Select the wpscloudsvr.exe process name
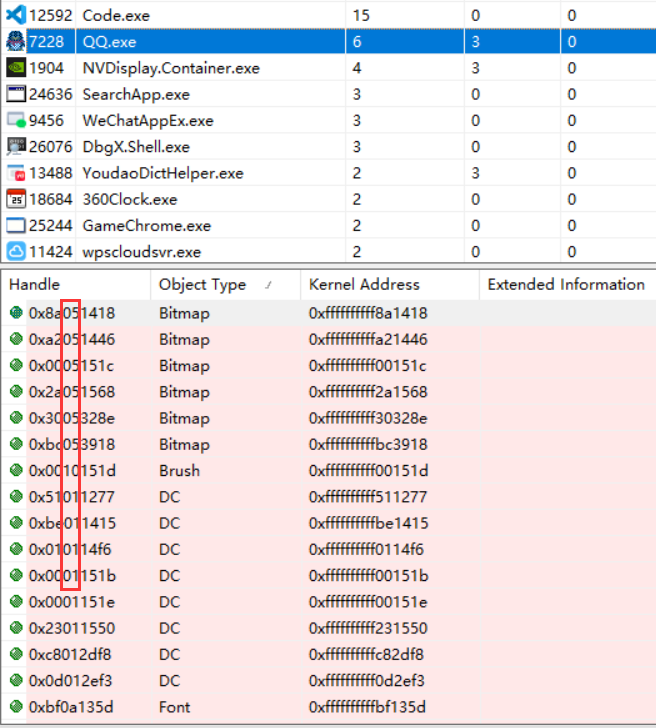656x728 pixels. 142,252
